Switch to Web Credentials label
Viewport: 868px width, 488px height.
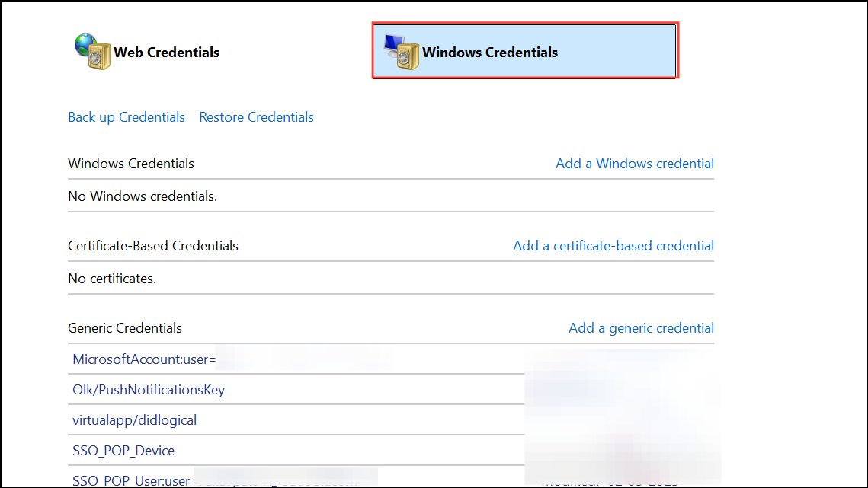click(x=167, y=52)
